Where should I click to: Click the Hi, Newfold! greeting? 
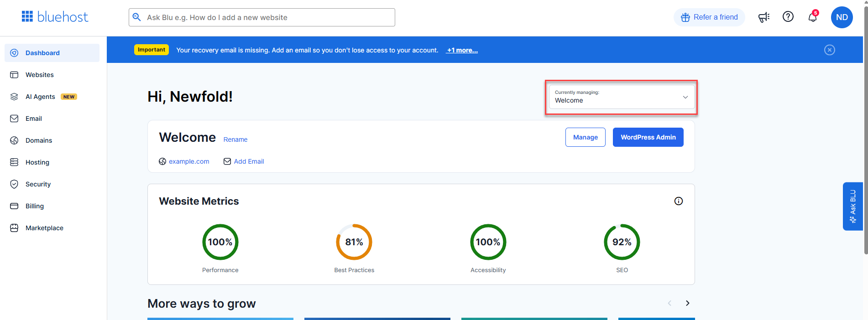(x=190, y=97)
